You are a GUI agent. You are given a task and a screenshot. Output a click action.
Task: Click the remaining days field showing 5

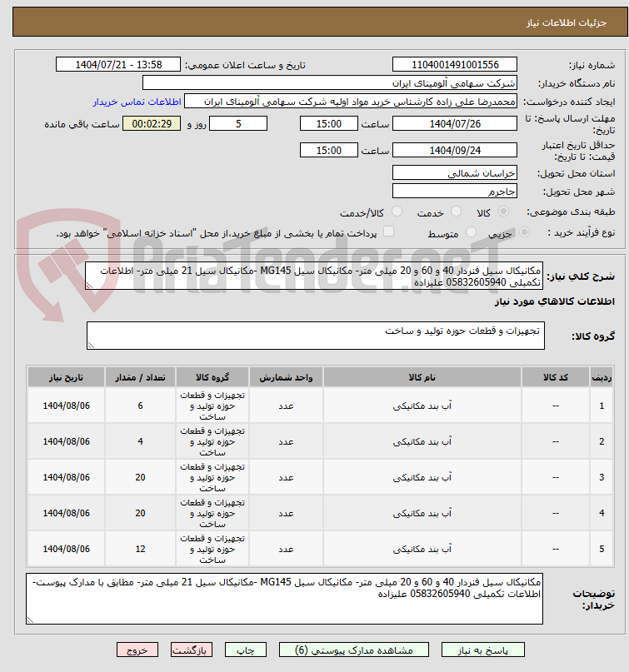pos(238,124)
